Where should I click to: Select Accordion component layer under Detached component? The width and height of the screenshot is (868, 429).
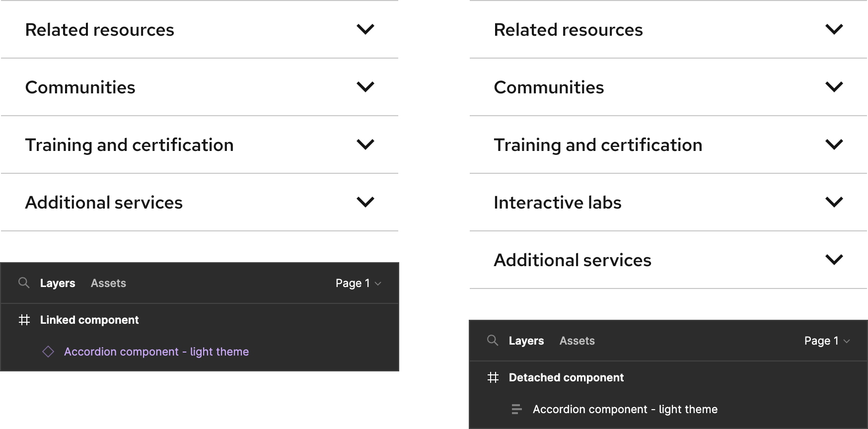click(x=625, y=409)
